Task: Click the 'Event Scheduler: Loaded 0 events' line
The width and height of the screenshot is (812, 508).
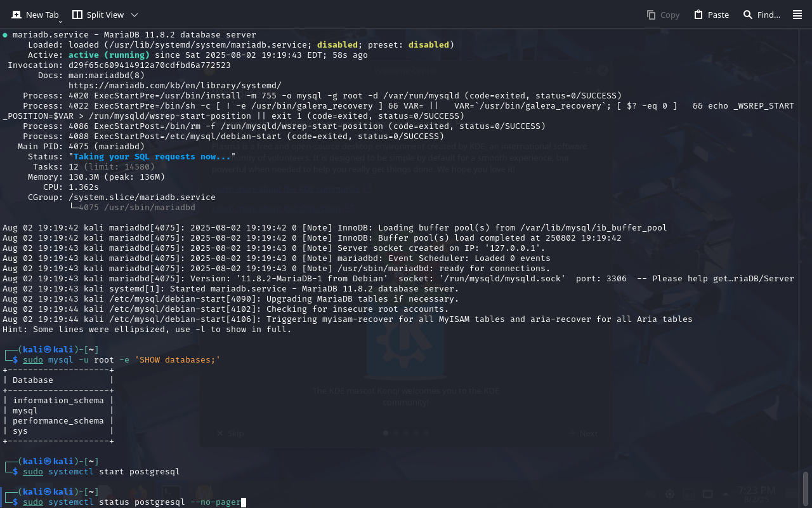Action: (277, 258)
